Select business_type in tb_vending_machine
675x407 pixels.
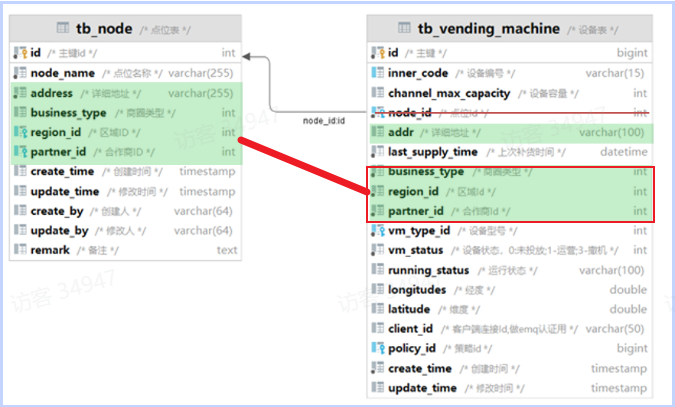click(x=426, y=171)
